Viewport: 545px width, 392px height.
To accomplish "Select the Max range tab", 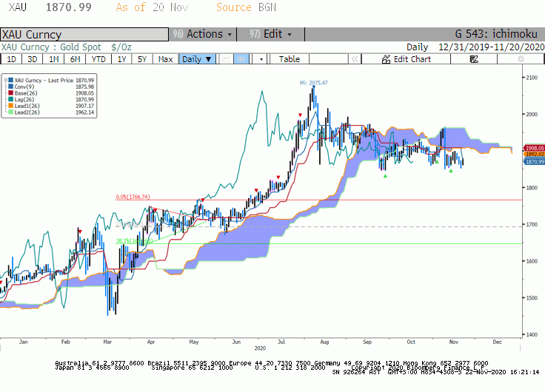I will (x=165, y=59).
